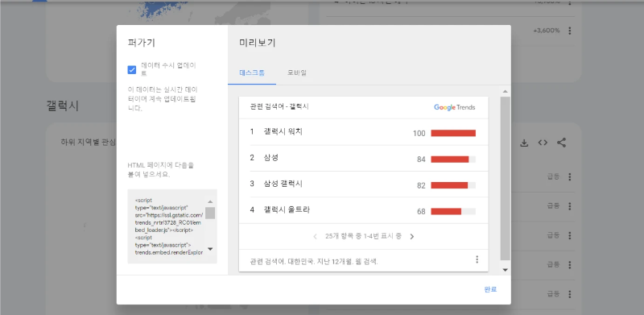
Task: Click the red bar for value 68
Action: click(446, 211)
